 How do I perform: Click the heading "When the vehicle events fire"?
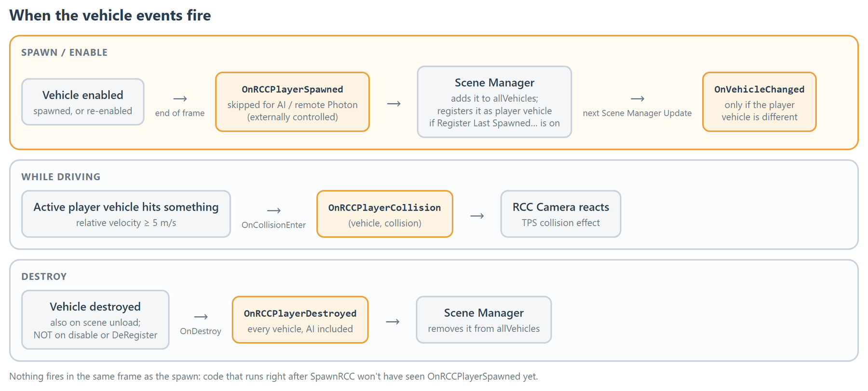tap(110, 15)
